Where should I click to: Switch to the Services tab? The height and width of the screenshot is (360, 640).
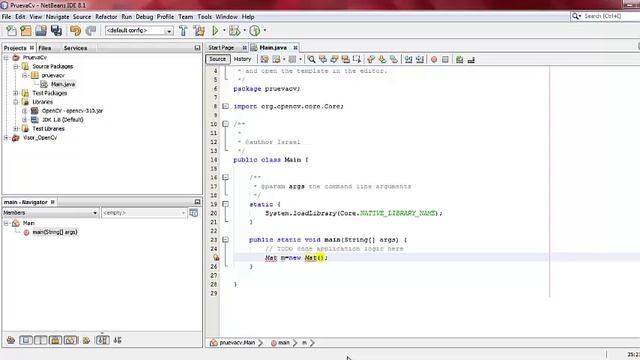tap(75, 48)
